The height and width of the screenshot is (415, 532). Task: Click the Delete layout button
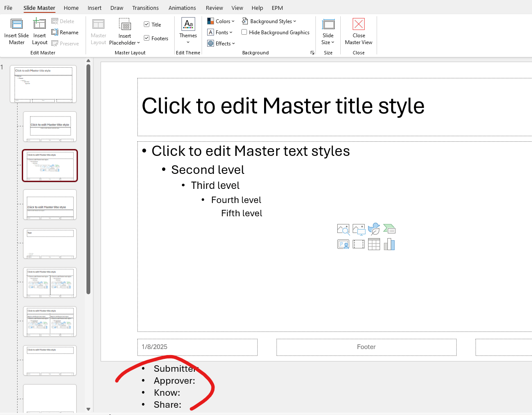tap(63, 21)
